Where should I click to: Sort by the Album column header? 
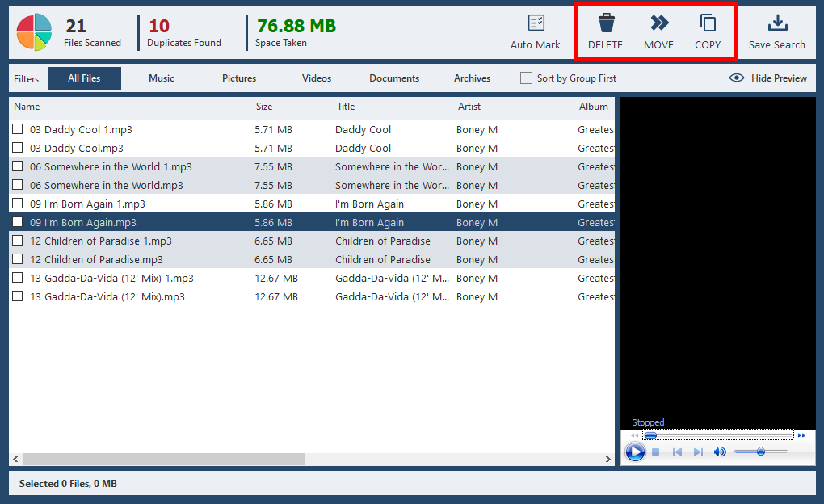[x=594, y=107]
